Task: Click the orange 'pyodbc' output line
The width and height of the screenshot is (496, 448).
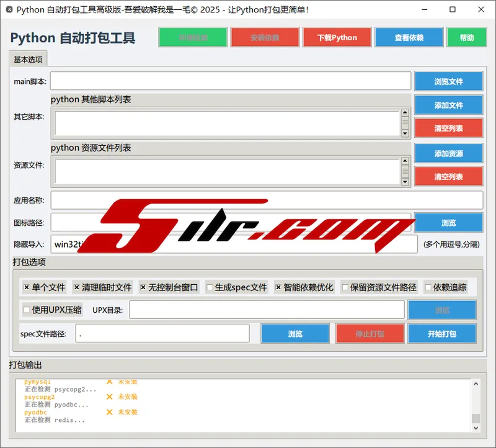Action: pos(81,412)
